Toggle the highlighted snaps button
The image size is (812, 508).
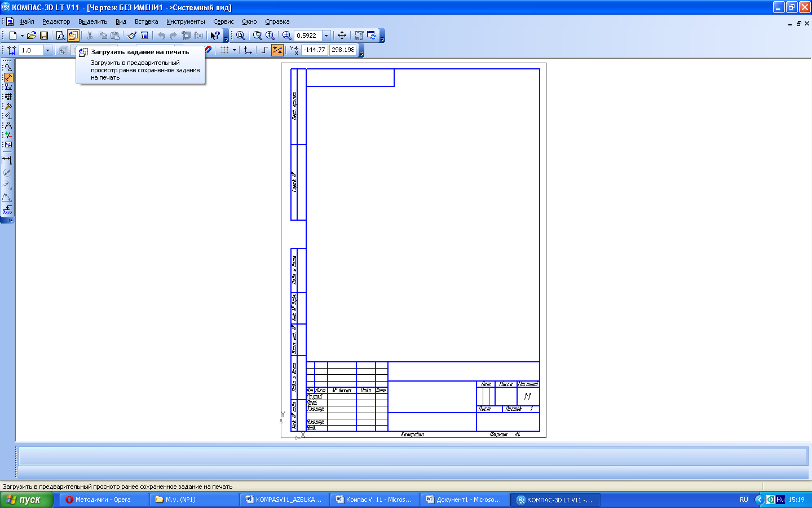click(277, 50)
